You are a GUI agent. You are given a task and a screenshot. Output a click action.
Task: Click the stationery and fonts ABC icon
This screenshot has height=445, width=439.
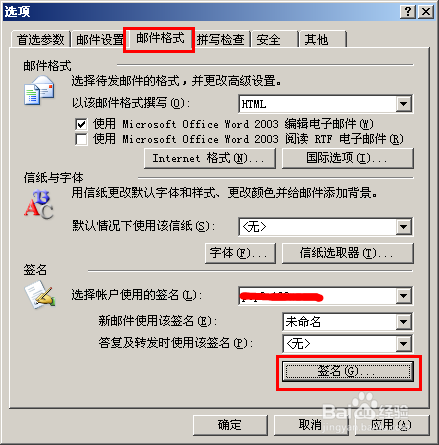click(x=39, y=204)
